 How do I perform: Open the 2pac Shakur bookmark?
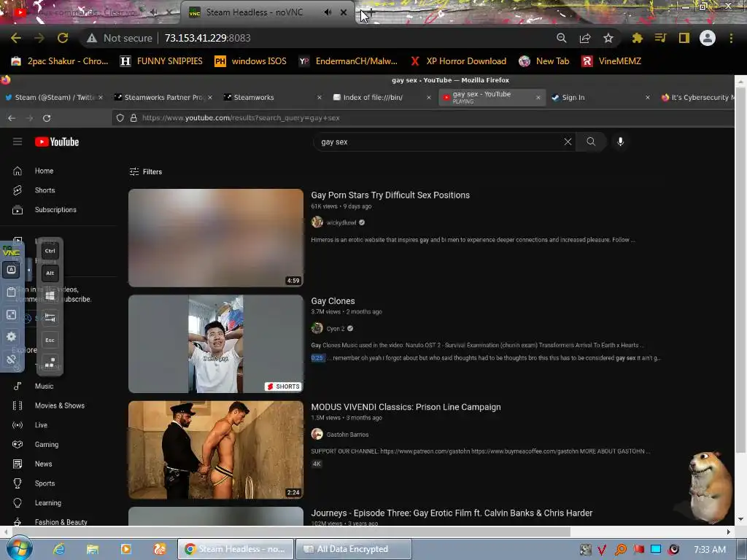[60, 61]
